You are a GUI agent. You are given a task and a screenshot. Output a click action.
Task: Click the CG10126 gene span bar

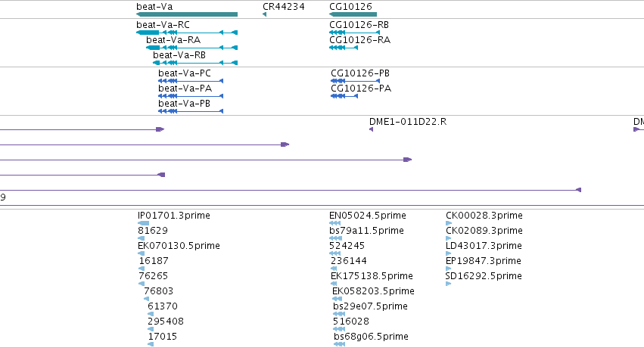coord(353,14)
